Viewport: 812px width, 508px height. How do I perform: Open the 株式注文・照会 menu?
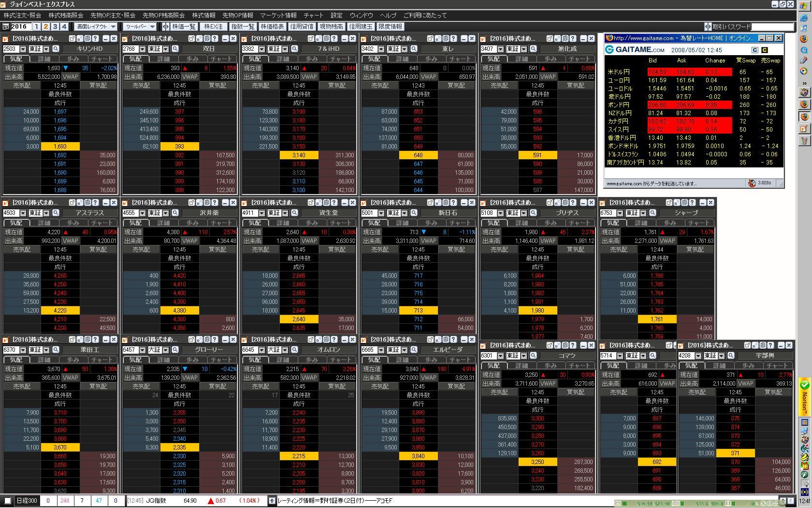23,15
